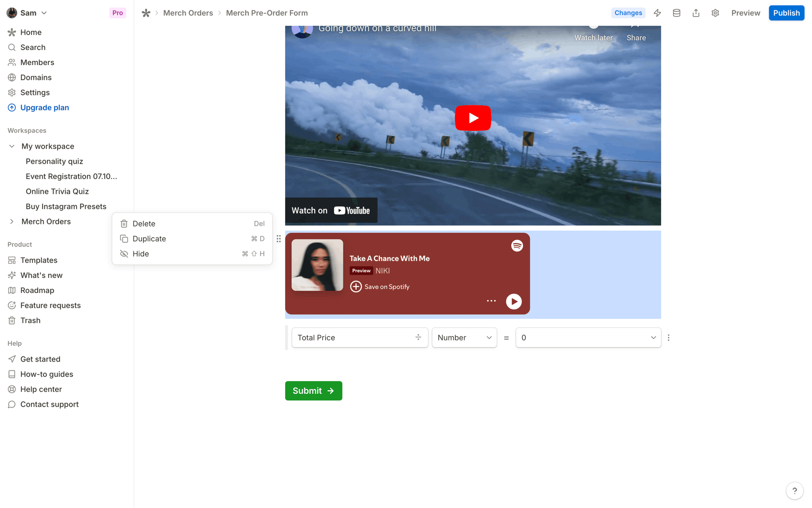Click the green Submit button

(313, 391)
